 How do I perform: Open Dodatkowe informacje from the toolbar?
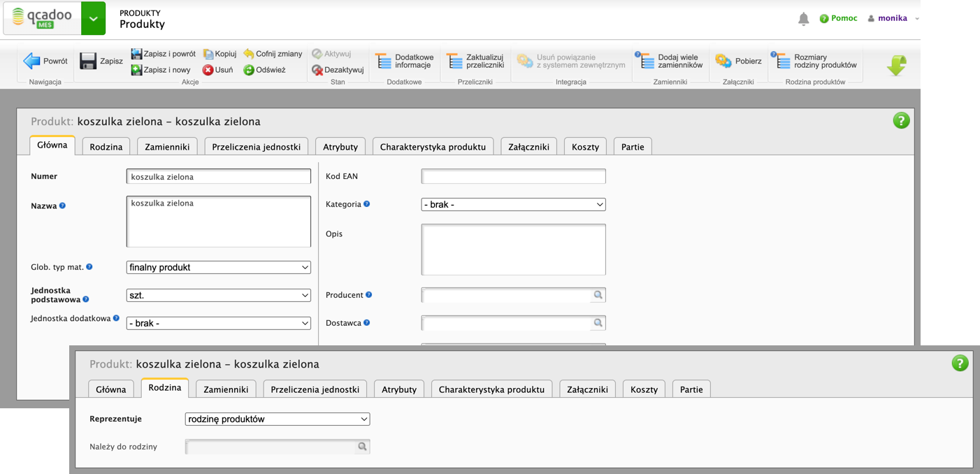click(404, 62)
